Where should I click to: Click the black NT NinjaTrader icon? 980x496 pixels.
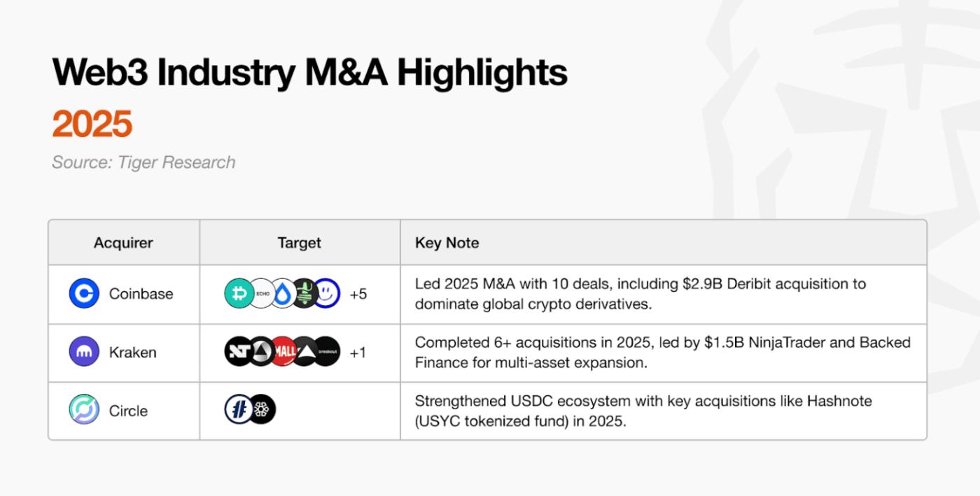click(238, 352)
